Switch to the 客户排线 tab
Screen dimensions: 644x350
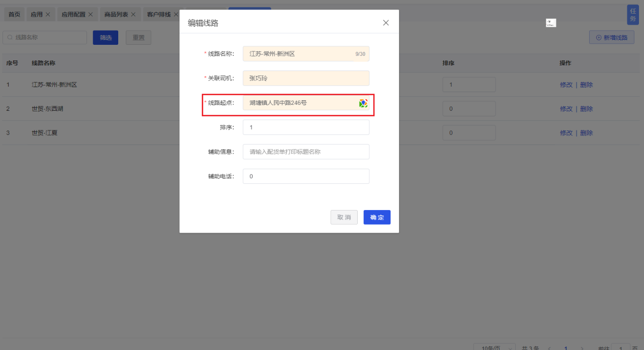coord(158,15)
